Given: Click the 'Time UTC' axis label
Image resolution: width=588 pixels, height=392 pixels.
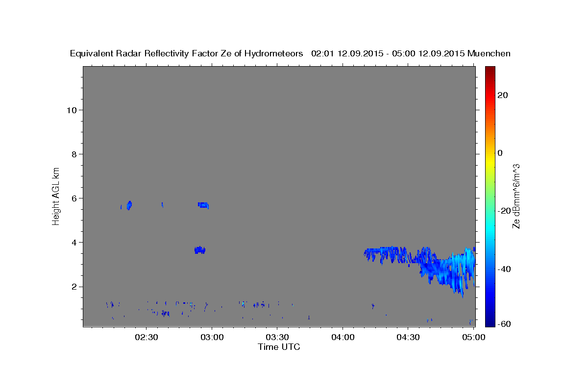Looking at the screenshot, I should 279,347.
